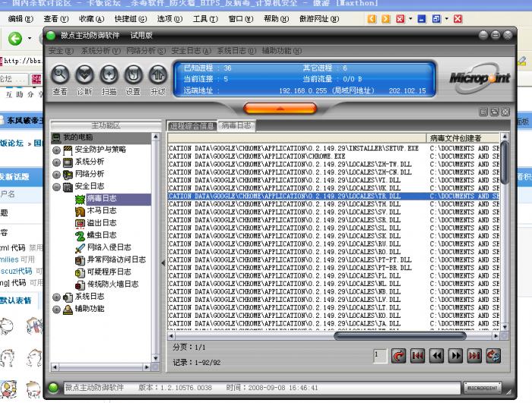The image size is (532, 403).
Task: Select the log row ending LOCALES\ZH-CN.DLL
Action: point(334,173)
